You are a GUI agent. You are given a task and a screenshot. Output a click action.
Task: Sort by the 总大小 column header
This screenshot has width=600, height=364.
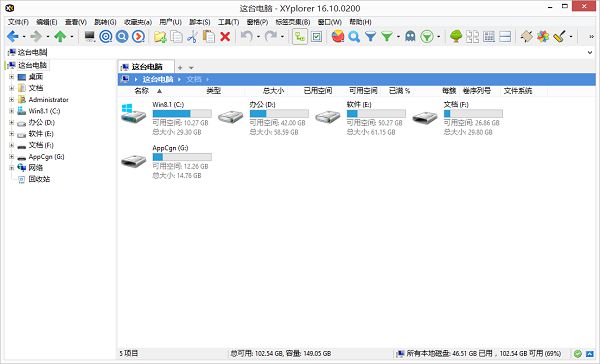273,91
